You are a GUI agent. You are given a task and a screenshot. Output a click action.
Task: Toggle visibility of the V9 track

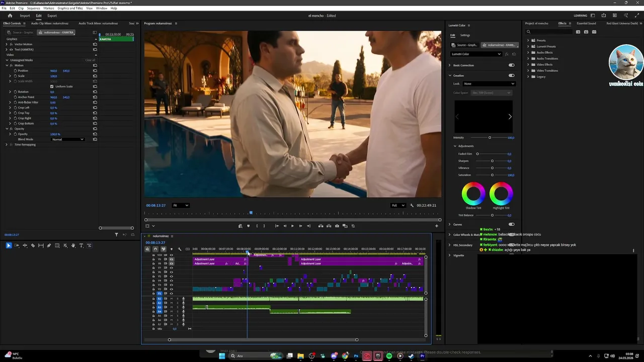(x=171, y=259)
